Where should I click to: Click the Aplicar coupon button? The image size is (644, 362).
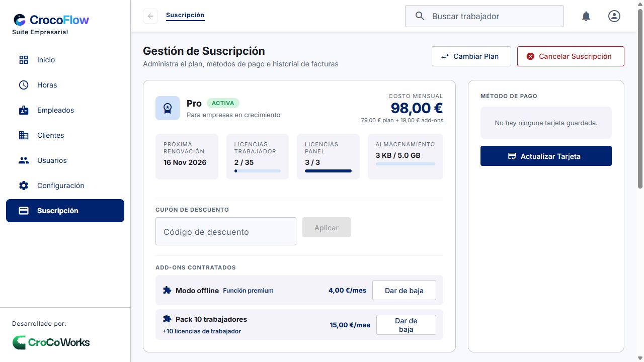click(x=327, y=227)
